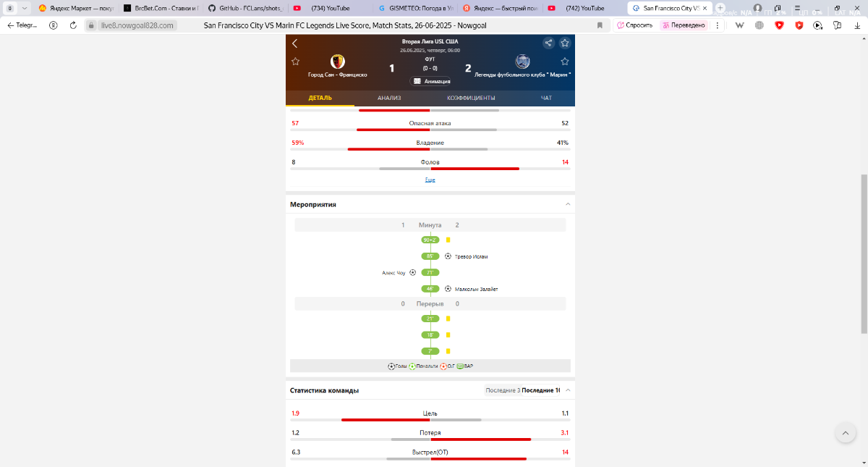Click the share icon in match header
Viewport: 868px width, 467px height.
pos(548,43)
